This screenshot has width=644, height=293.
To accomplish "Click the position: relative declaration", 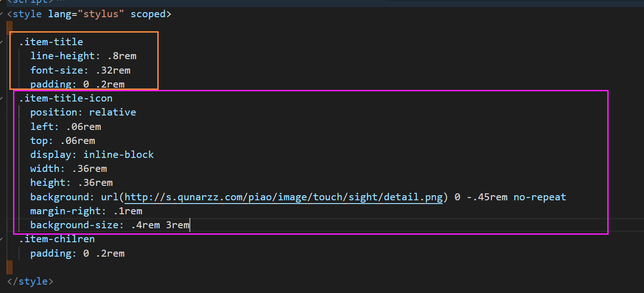I will coord(83,112).
